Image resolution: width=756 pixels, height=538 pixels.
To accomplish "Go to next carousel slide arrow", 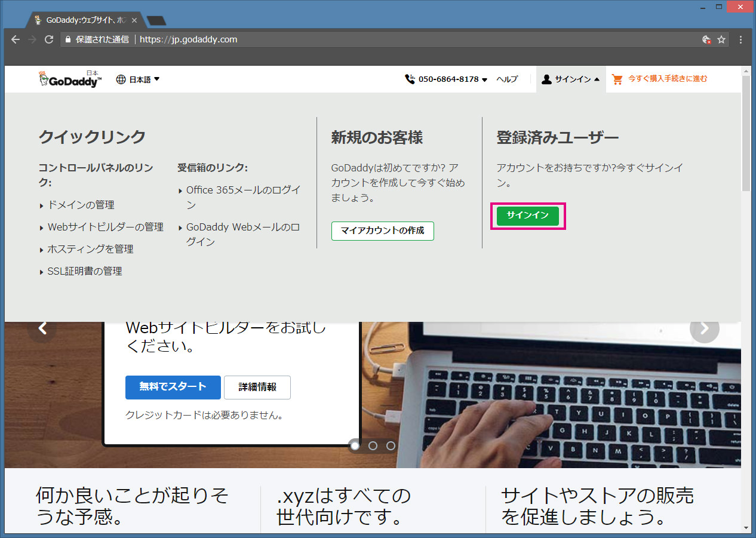I will point(705,328).
